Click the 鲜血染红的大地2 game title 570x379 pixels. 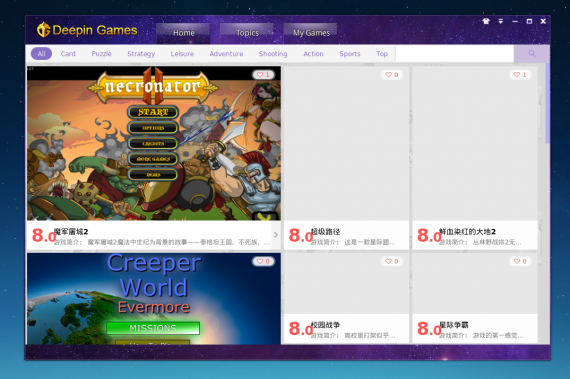pyautogui.click(x=467, y=231)
